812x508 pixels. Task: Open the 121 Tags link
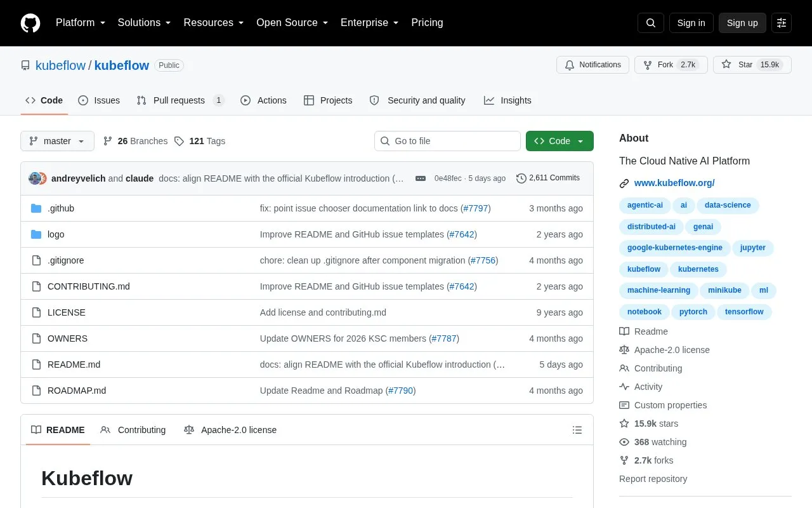(200, 141)
